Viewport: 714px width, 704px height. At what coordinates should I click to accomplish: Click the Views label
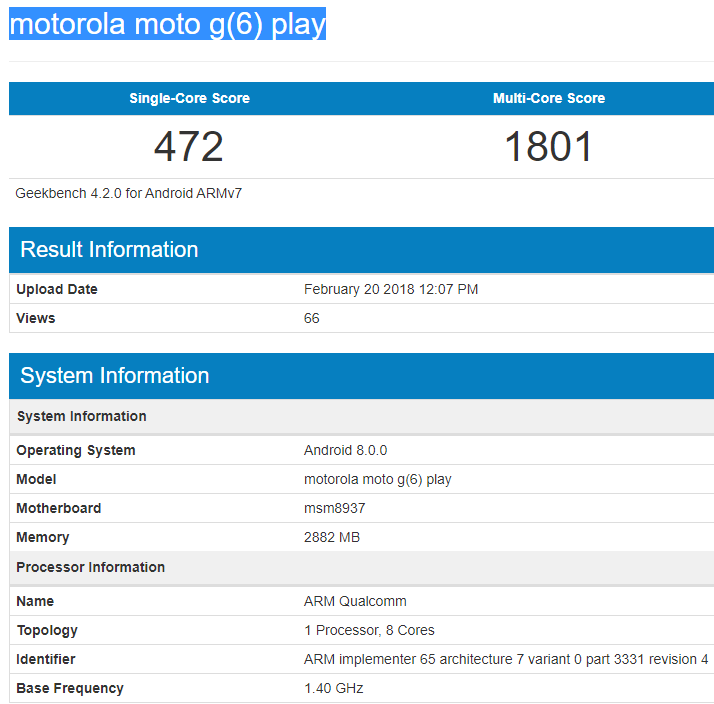pyautogui.click(x=36, y=318)
